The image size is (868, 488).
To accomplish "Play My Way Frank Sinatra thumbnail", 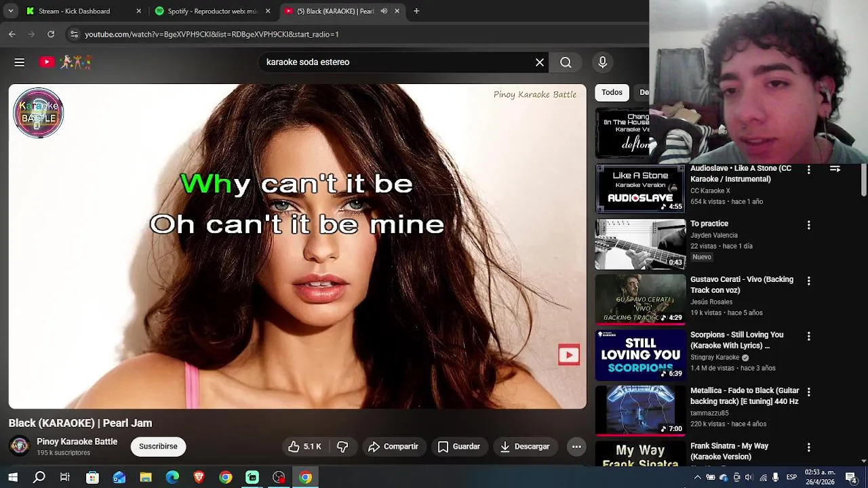I will [640, 454].
